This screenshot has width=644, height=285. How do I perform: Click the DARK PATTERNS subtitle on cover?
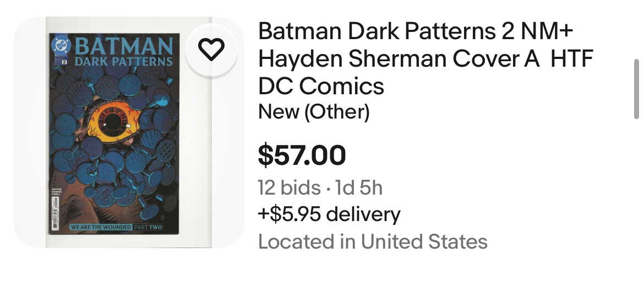(124, 62)
